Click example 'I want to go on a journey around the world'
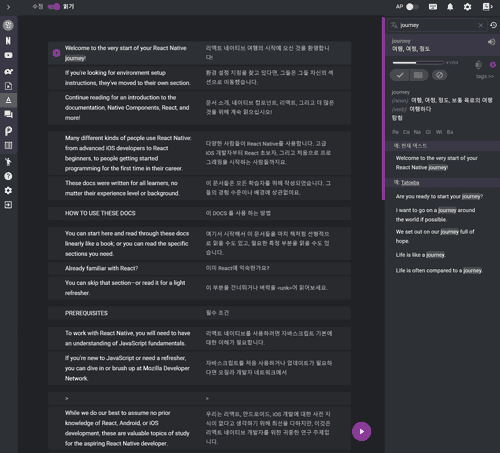The height and width of the screenshot is (453, 500). coord(435,215)
